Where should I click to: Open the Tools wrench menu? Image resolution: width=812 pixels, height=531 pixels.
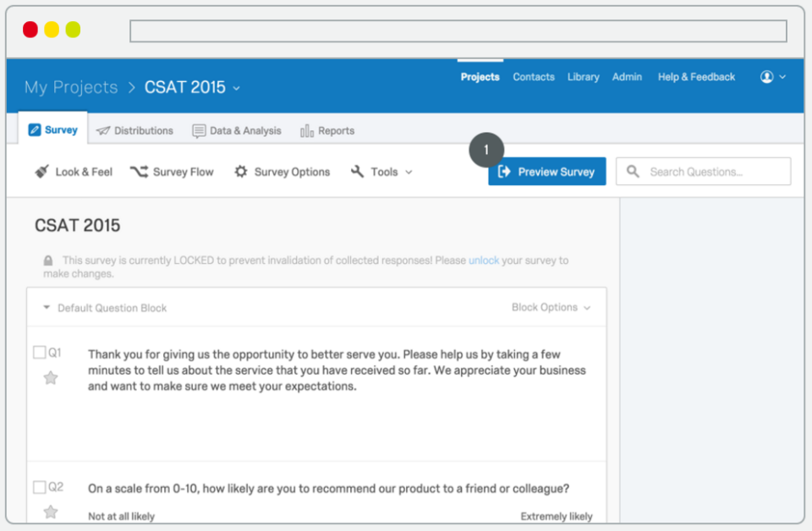coord(356,172)
